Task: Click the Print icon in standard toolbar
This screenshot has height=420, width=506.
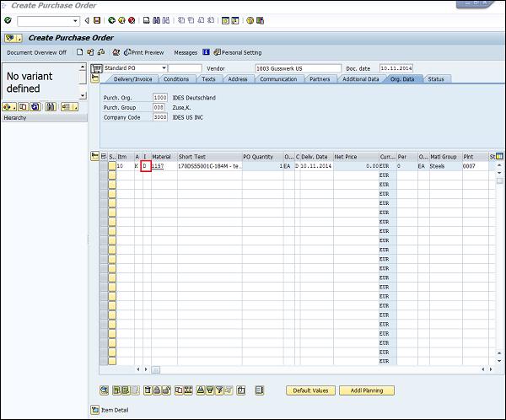Action: [146, 20]
